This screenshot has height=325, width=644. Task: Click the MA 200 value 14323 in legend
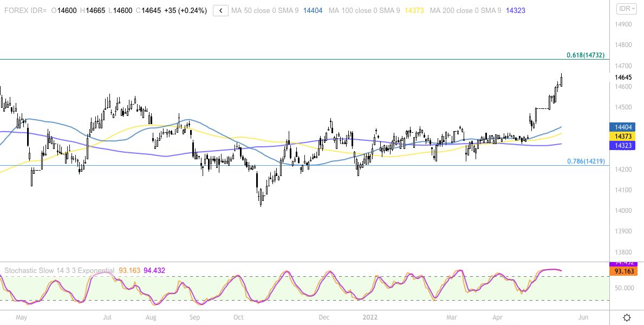tap(516, 11)
